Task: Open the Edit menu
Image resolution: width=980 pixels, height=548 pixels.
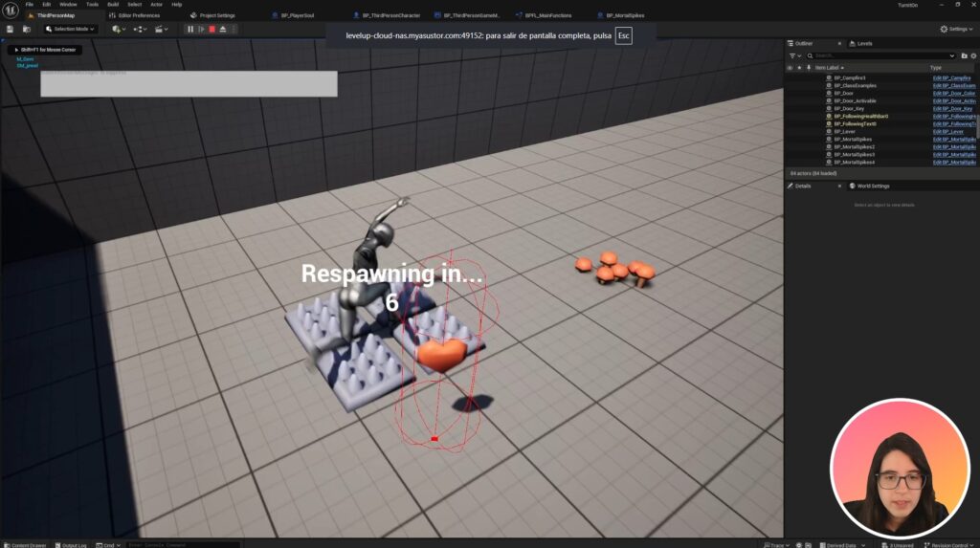Action: point(46,5)
